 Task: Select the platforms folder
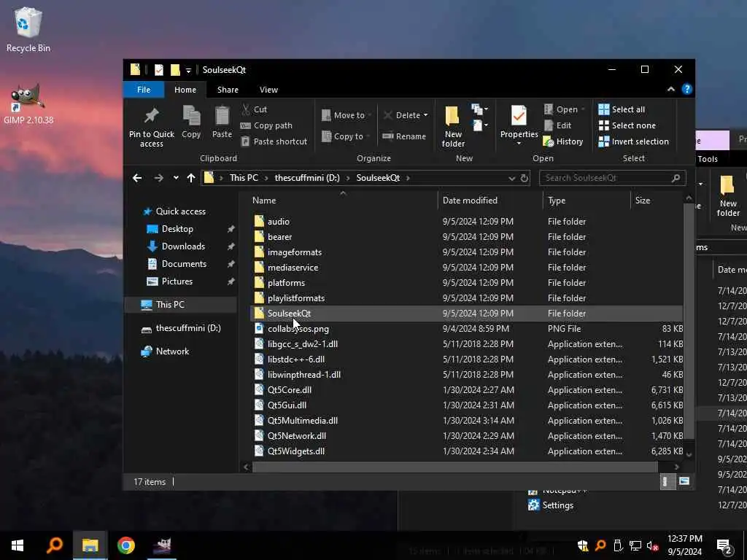click(x=286, y=283)
